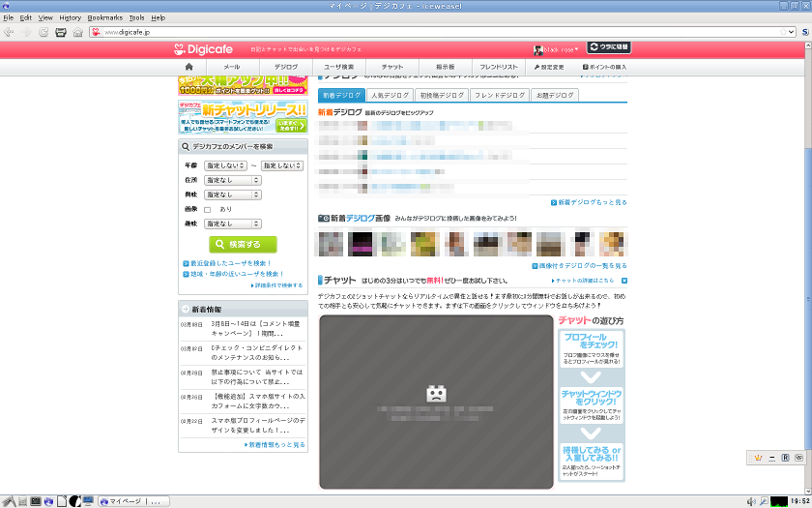Open the 住所 address dropdown
The width and height of the screenshot is (812, 508).
(x=232, y=180)
